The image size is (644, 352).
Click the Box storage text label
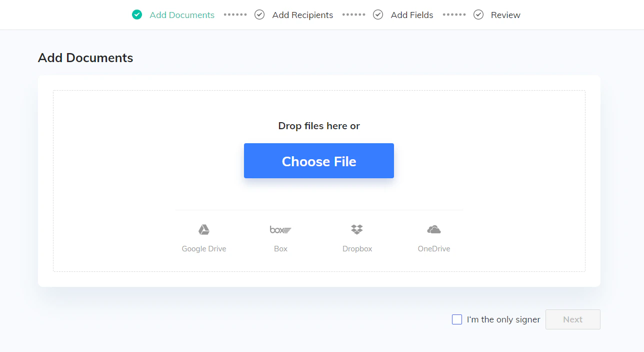pyautogui.click(x=280, y=248)
